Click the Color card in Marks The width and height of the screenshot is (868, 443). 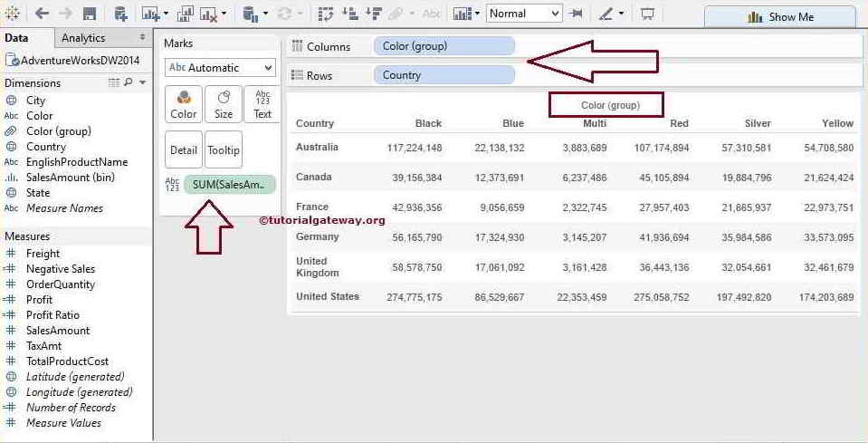point(183,105)
